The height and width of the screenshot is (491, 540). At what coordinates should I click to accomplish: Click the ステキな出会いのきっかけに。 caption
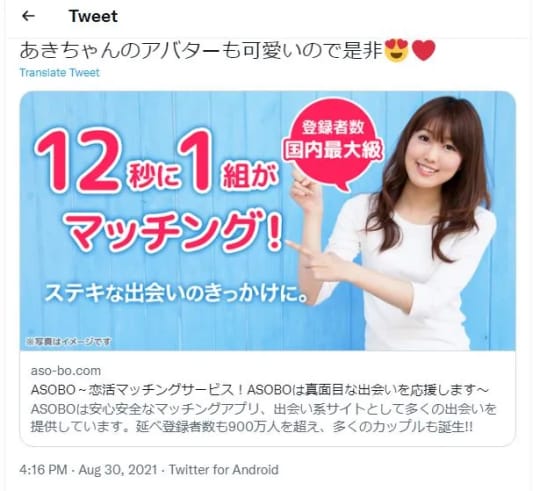pos(176,293)
